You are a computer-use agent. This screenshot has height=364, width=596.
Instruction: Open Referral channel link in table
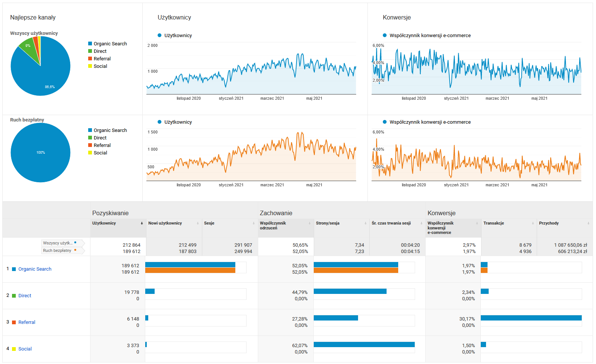pyautogui.click(x=27, y=322)
